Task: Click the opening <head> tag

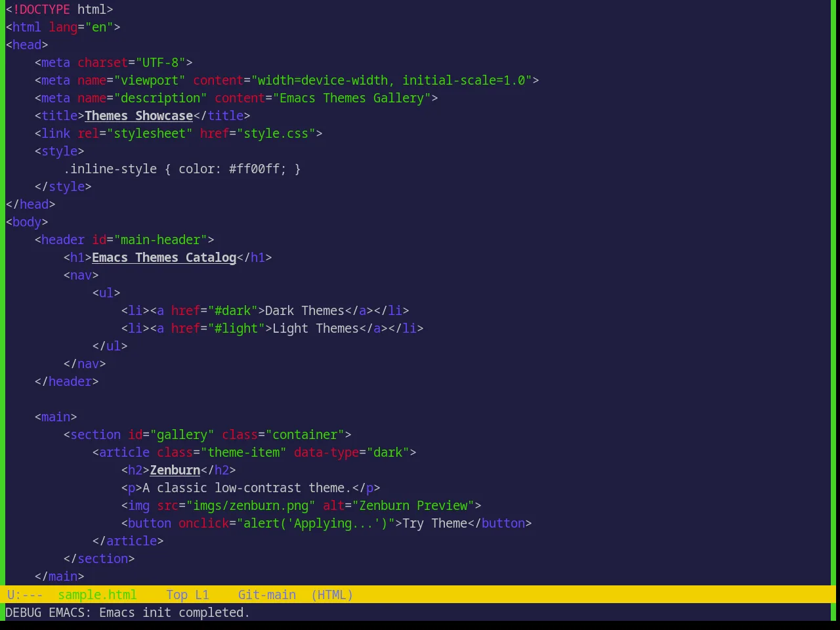Action: pyautogui.click(x=27, y=45)
